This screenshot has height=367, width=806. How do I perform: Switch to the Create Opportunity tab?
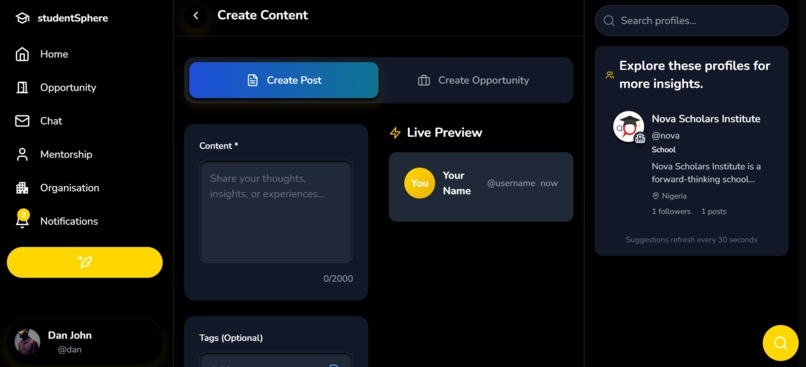[x=473, y=80]
